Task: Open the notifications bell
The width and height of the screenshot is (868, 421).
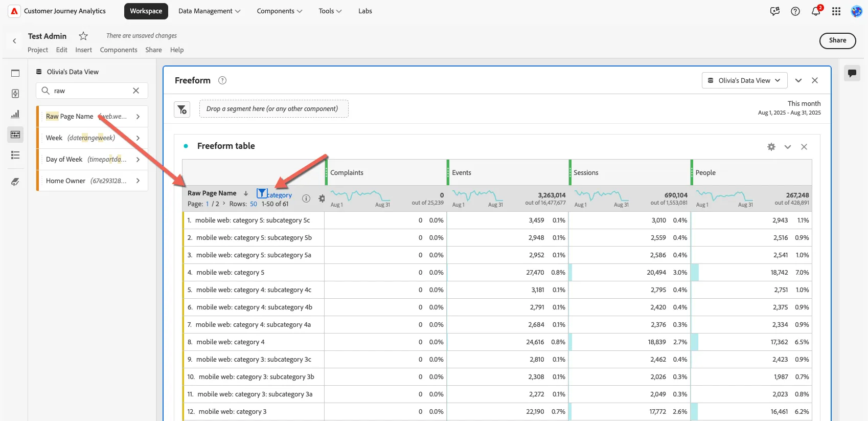Action: click(x=816, y=11)
